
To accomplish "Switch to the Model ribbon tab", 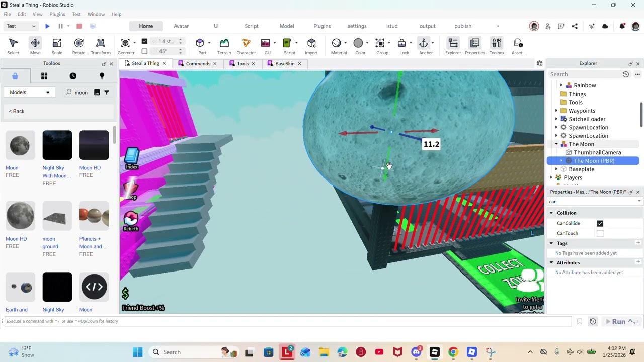I will click(287, 26).
